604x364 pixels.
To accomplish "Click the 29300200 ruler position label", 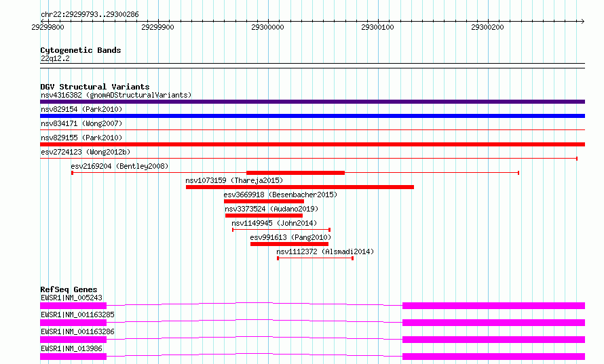I will 487,27.
